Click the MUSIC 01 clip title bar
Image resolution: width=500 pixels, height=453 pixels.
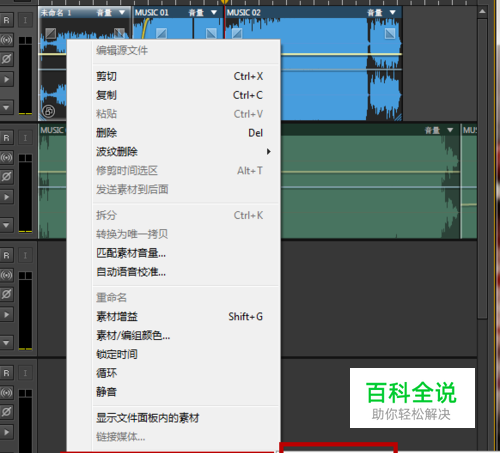177,13
